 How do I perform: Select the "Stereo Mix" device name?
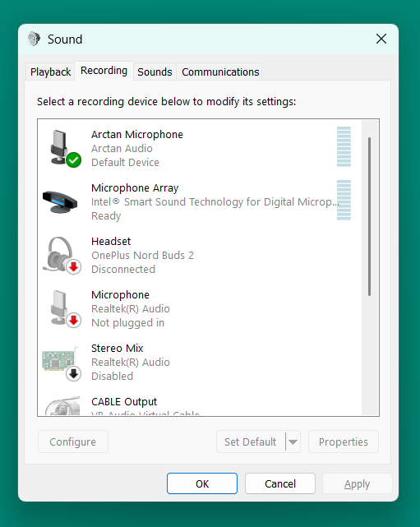click(x=118, y=349)
